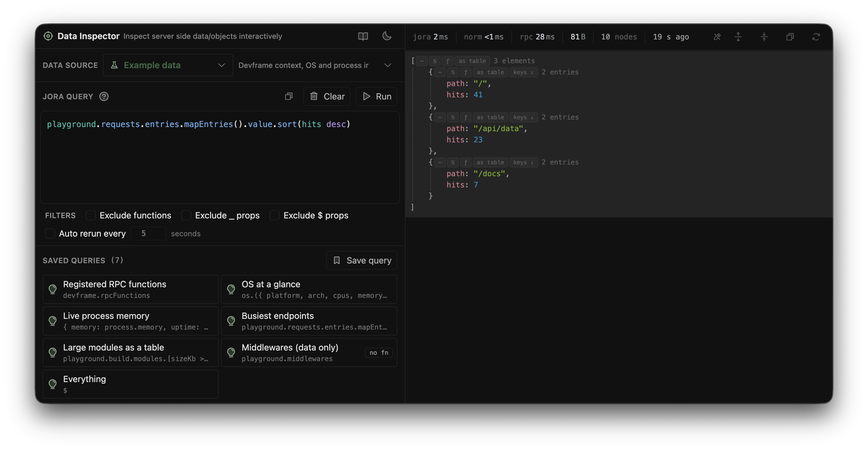Click inside the Jora query editor
Screen dimensions: 868x450
pos(220,157)
